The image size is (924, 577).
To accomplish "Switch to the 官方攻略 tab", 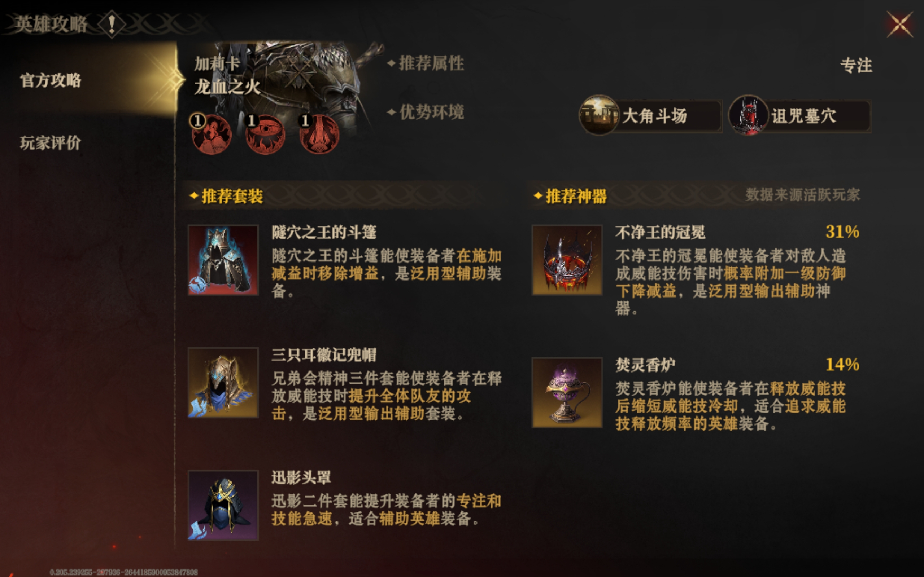I will click(x=51, y=80).
